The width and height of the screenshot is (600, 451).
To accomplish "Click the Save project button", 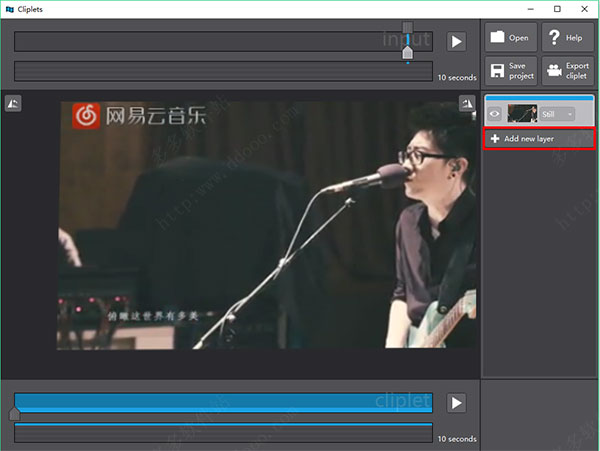I will [x=511, y=71].
